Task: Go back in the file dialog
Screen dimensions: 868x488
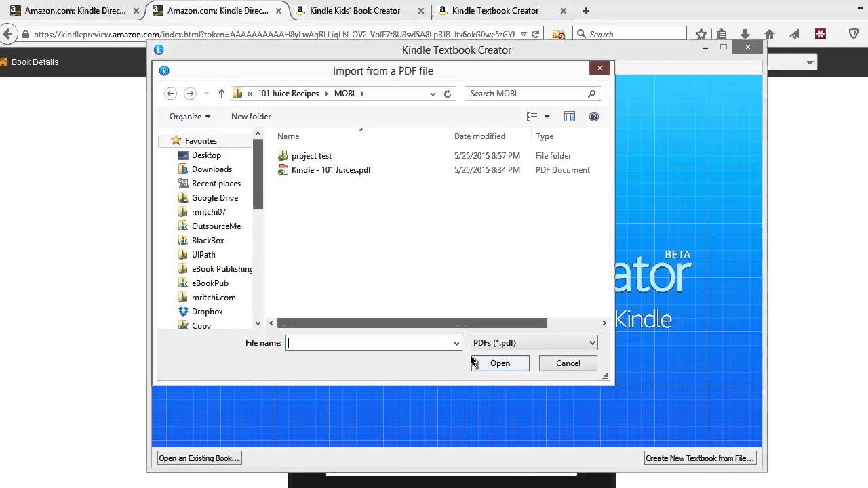Action: 171,94
